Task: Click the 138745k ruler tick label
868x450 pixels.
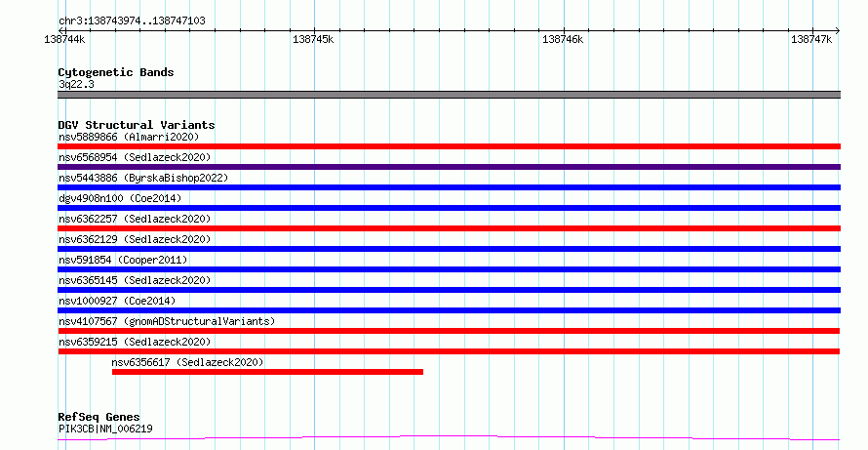Action: 313,39
